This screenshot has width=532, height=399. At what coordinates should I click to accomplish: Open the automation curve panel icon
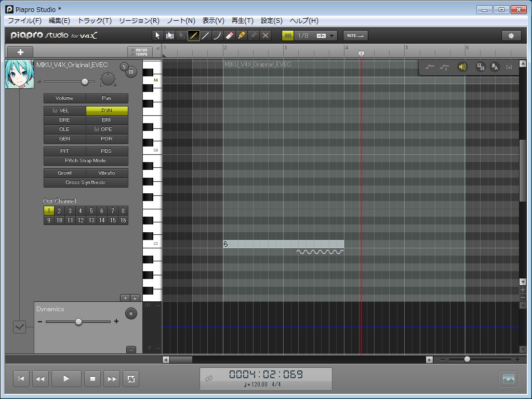19,327
